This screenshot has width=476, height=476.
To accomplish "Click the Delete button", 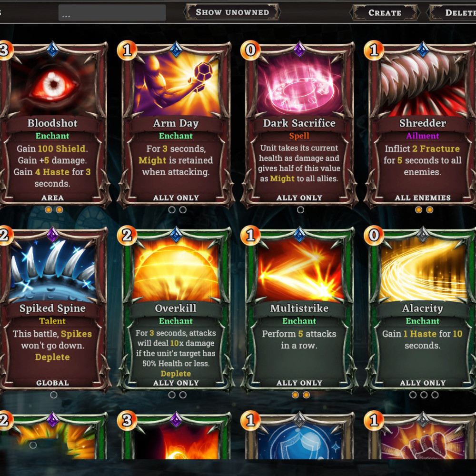I will [x=452, y=13].
